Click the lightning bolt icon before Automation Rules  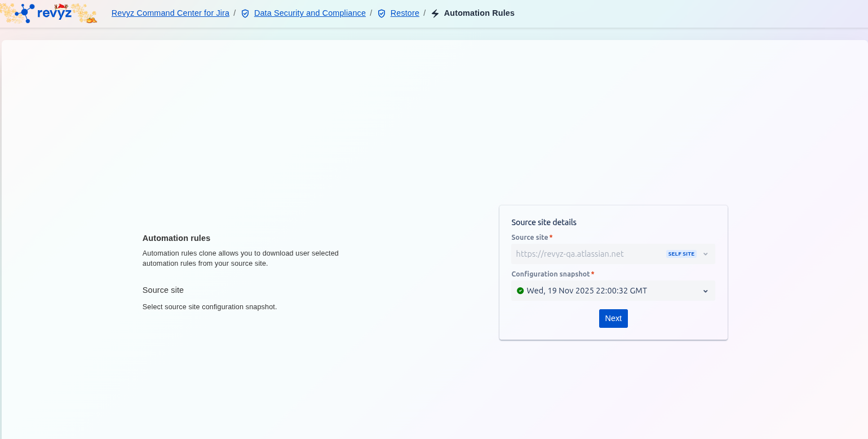tap(435, 14)
